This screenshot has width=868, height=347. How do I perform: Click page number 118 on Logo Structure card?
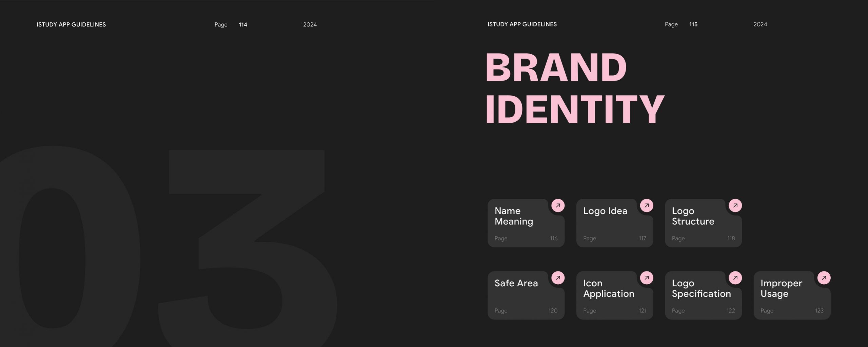(731, 238)
